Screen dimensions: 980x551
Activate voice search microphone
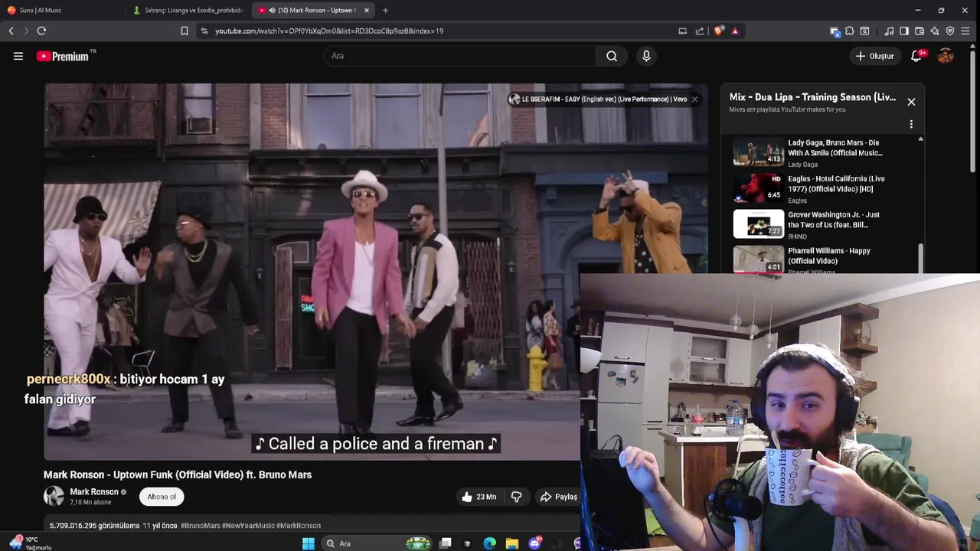coord(646,56)
